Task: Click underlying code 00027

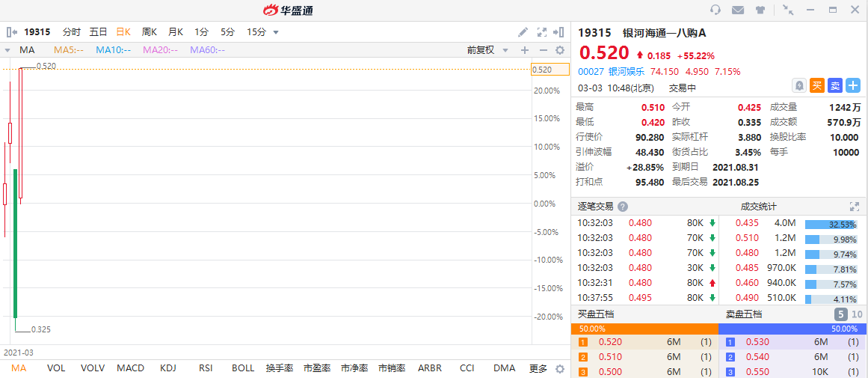Action: pos(591,72)
